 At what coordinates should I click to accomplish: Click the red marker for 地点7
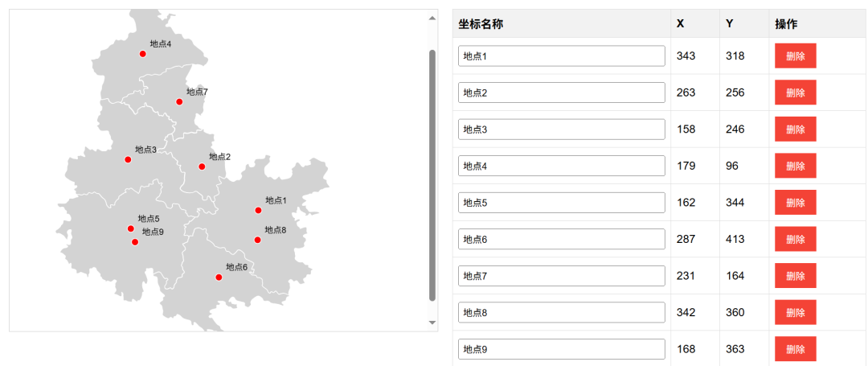pos(179,102)
